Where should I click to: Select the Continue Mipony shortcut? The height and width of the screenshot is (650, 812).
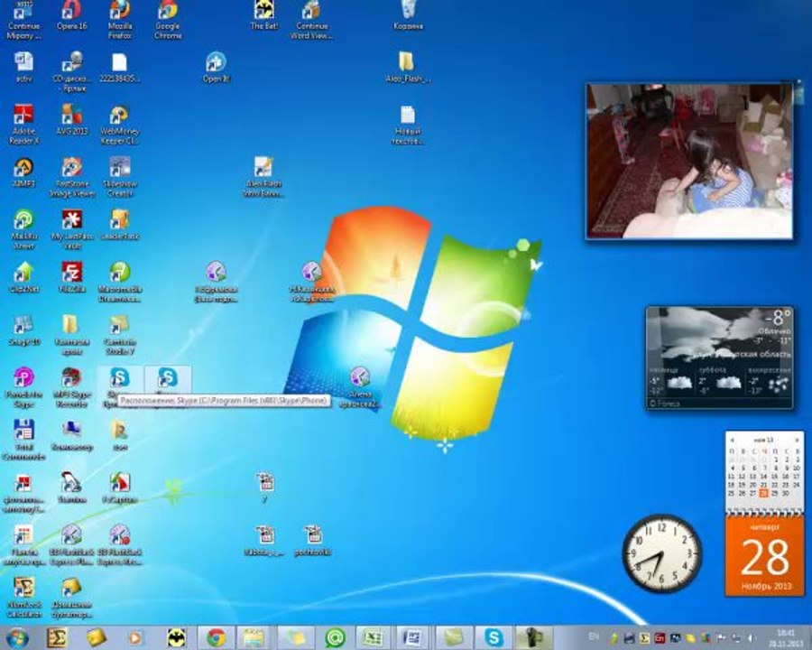(23, 21)
